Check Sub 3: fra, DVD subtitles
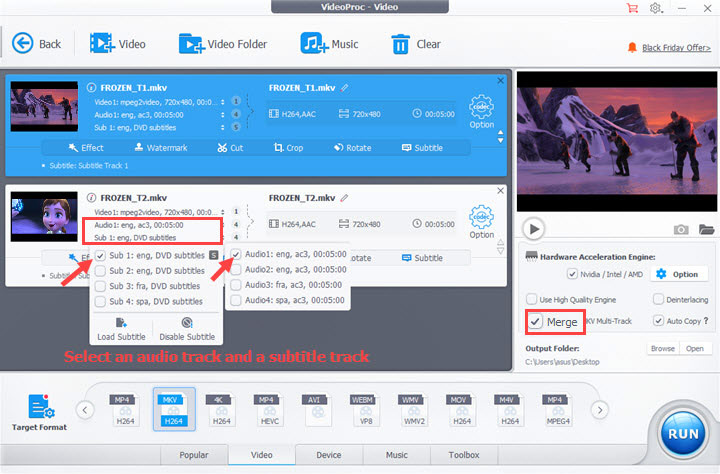Screen dimensions: 720x474 [x=100, y=286]
